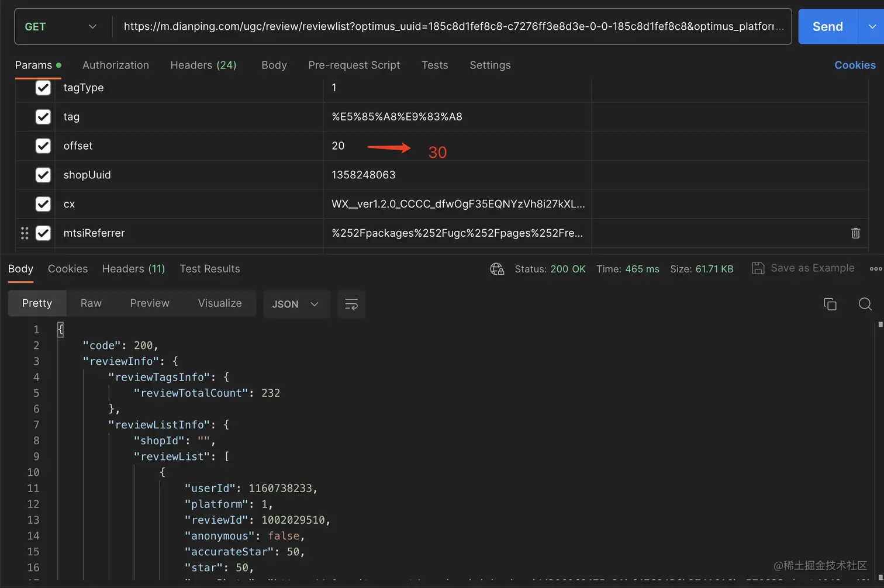The width and height of the screenshot is (884, 588).
Task: Open the HTTP method GET dropdown
Action: coord(61,26)
